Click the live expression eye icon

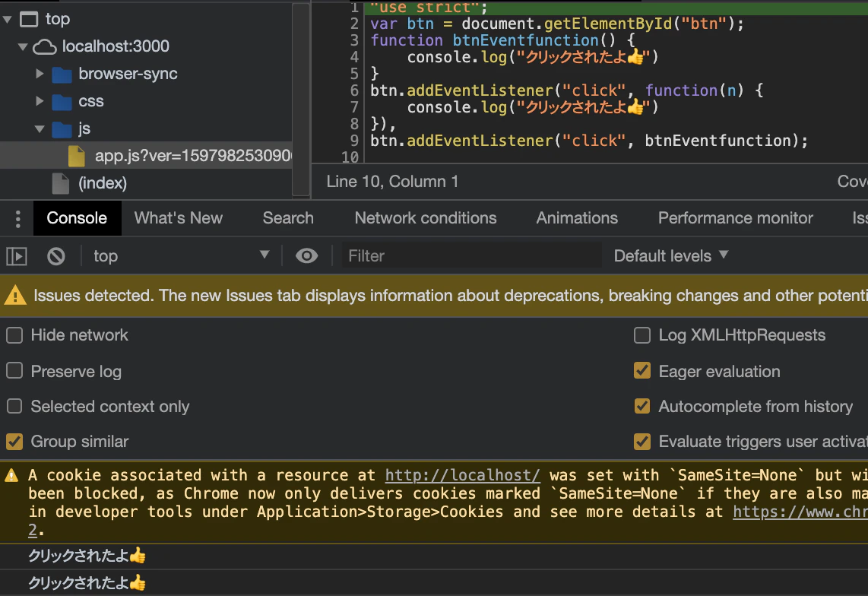(306, 256)
